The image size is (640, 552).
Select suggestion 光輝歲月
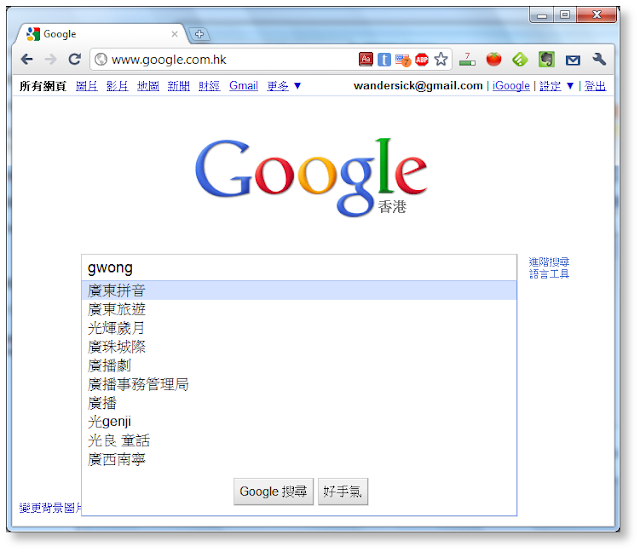[x=299, y=328]
